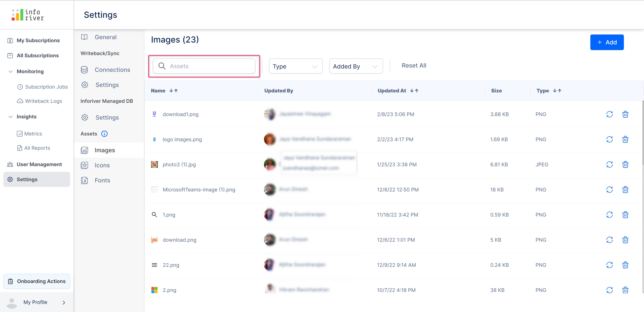The image size is (644, 312).
Task: Click the Add button
Action: (607, 42)
